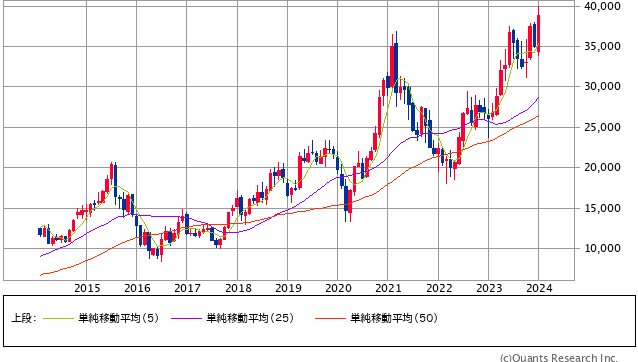Click the 2016 x-axis label
The height and width of the screenshot is (362, 638).
[x=137, y=288]
